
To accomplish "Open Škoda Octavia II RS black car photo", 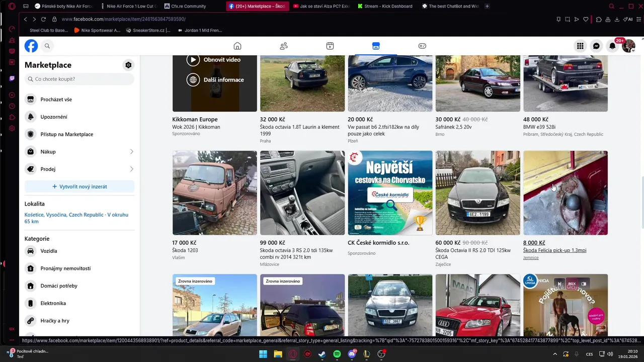I will (478, 193).
